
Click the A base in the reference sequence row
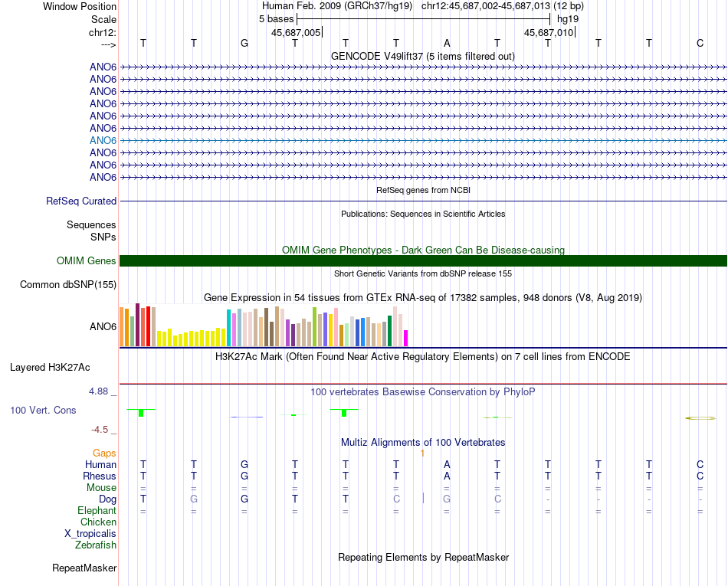(x=447, y=44)
